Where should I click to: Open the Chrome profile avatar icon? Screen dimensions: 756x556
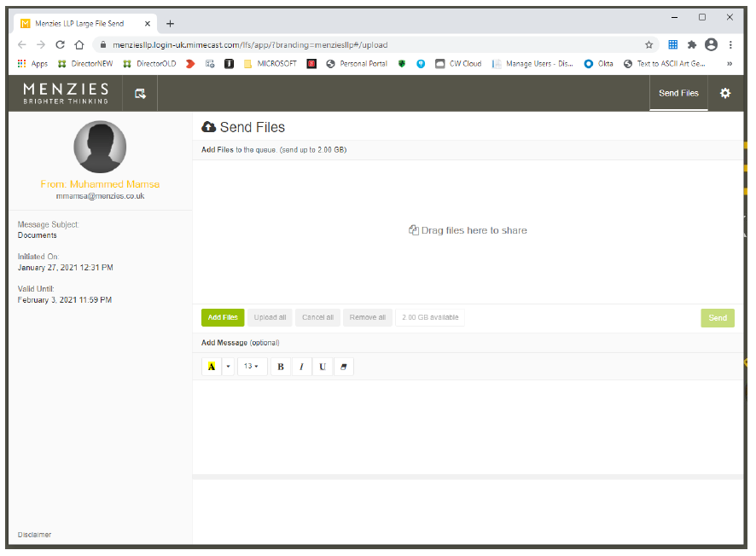click(711, 44)
